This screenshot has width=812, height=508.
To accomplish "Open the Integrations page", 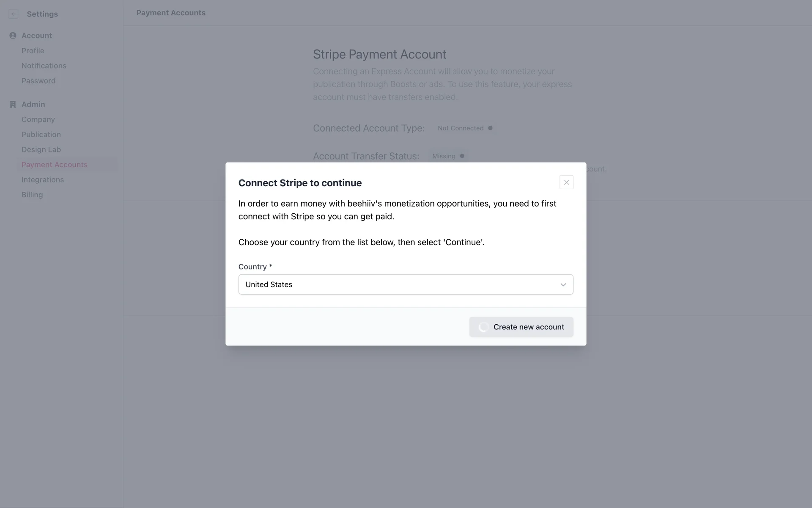I will (x=43, y=180).
